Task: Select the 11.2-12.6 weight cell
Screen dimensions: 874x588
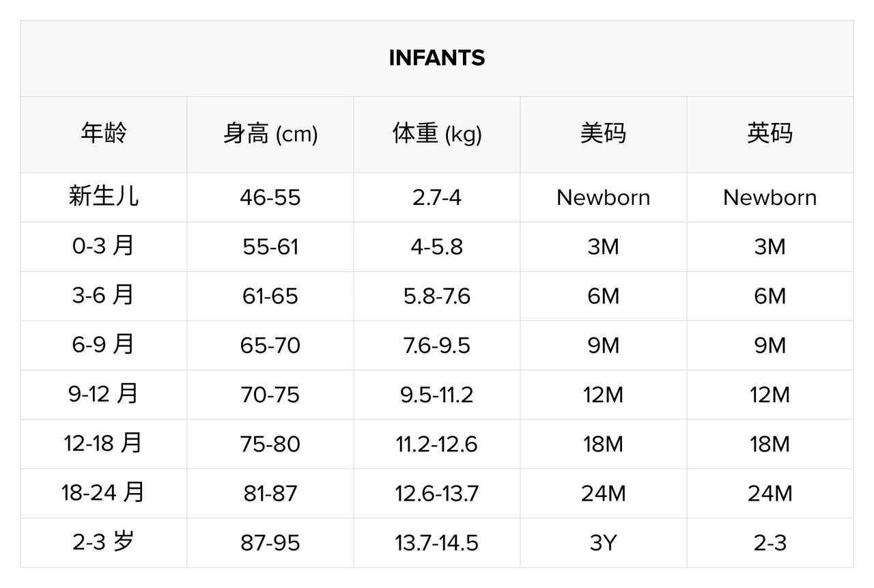Action: 437,445
